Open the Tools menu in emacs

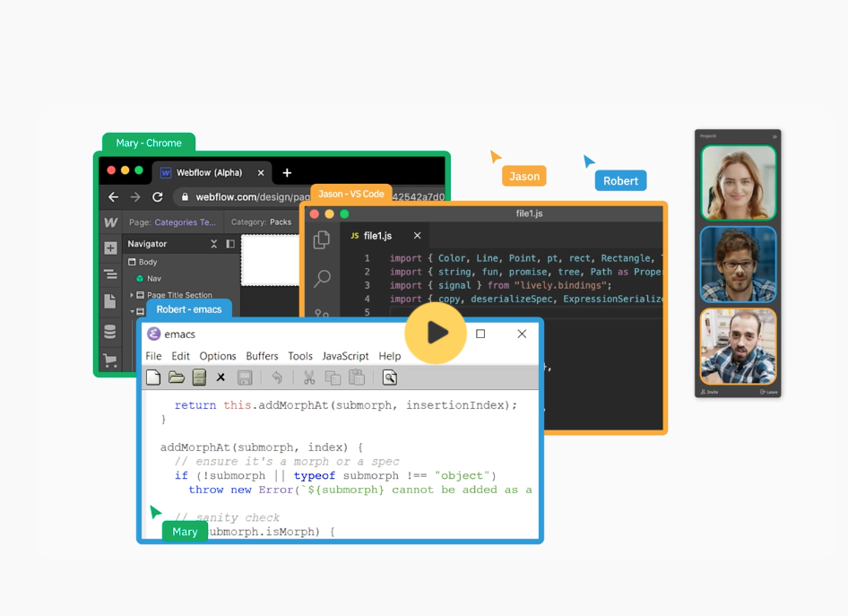coord(300,356)
